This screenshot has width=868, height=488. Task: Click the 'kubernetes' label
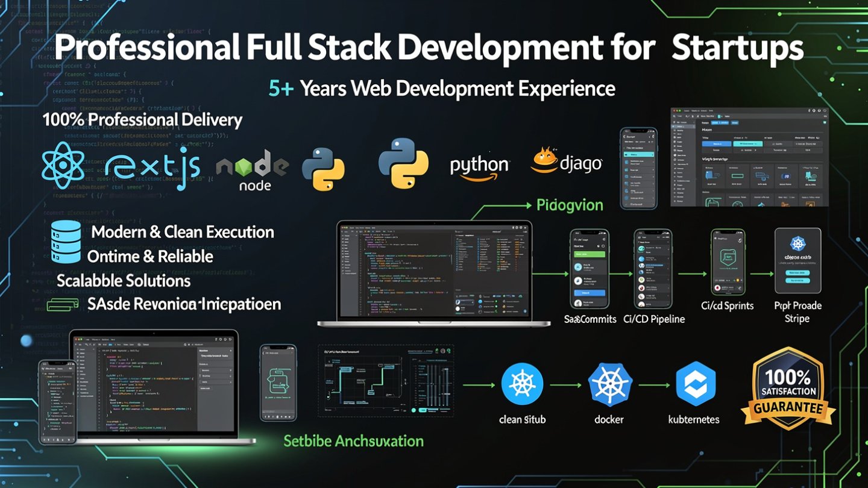(x=694, y=419)
